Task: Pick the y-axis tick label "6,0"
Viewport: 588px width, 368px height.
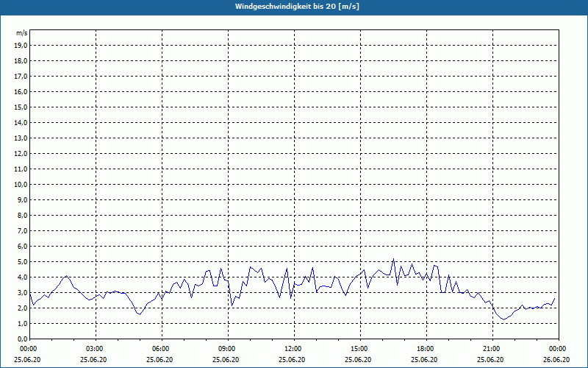Action: (x=22, y=247)
